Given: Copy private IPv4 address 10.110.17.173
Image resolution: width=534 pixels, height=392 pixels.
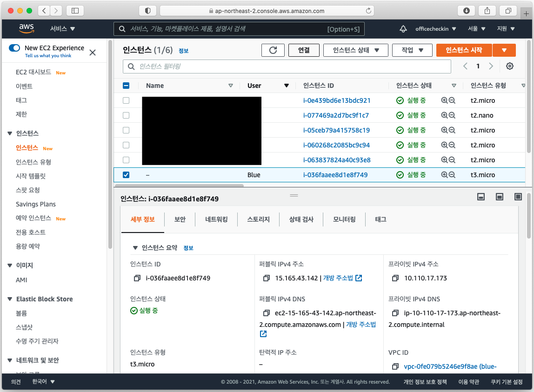Looking at the screenshot, I should click(x=395, y=278).
